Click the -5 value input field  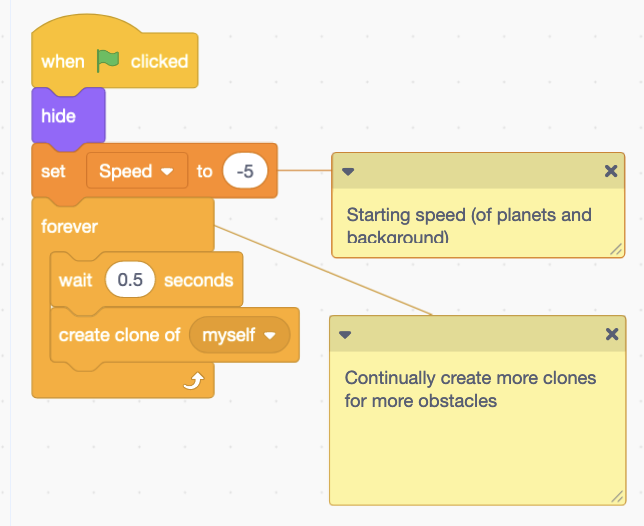point(245,171)
